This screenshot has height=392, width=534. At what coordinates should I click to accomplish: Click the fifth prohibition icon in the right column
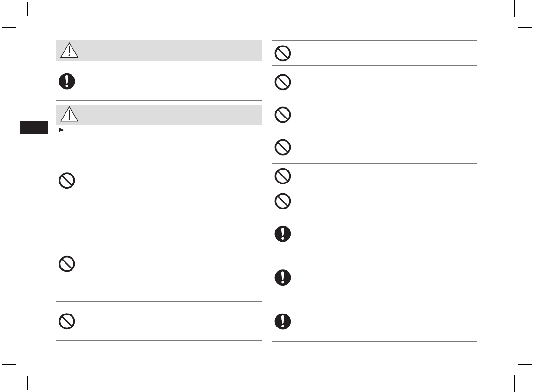coord(283,176)
